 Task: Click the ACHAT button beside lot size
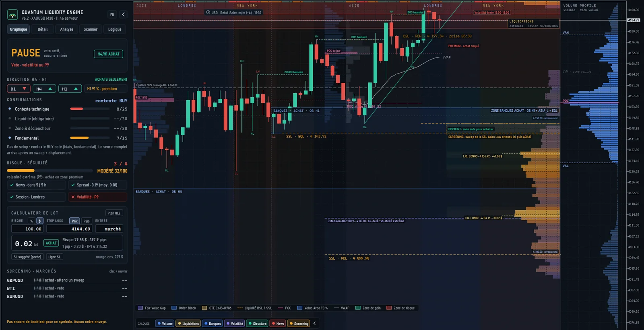(51, 243)
